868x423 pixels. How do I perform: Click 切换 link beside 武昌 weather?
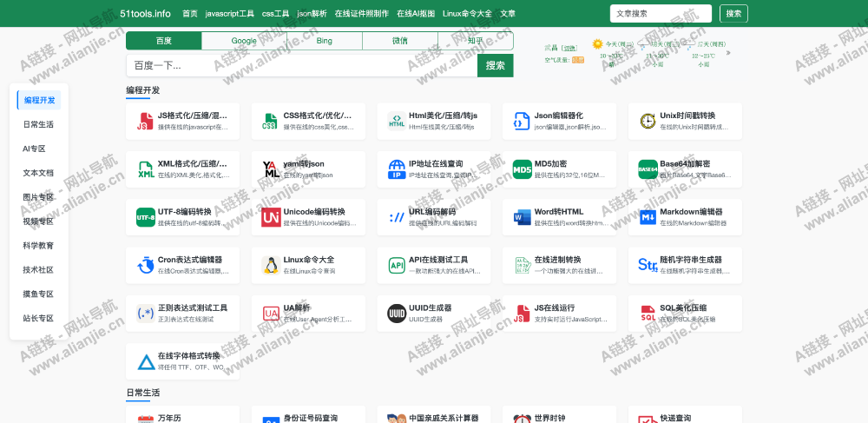[569, 48]
